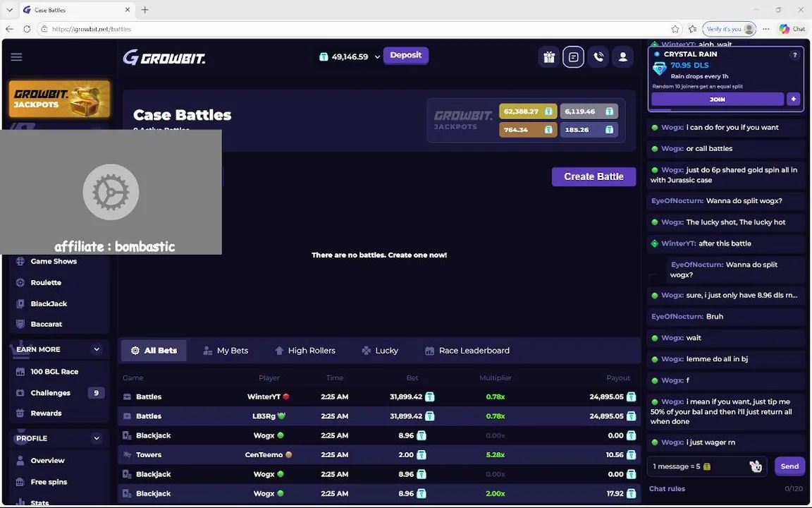This screenshot has height=508, width=812.
Task: Click the Verify it's you button
Action: 729,29
